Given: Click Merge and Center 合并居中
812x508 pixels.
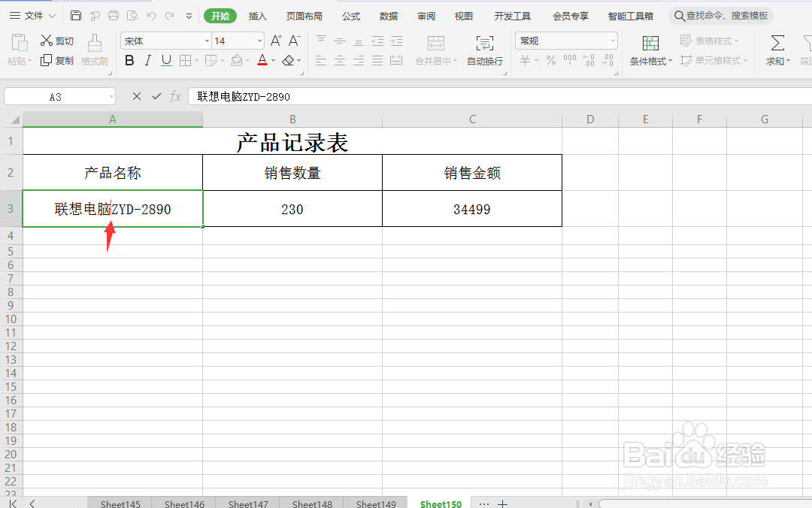Looking at the screenshot, I should 436,50.
